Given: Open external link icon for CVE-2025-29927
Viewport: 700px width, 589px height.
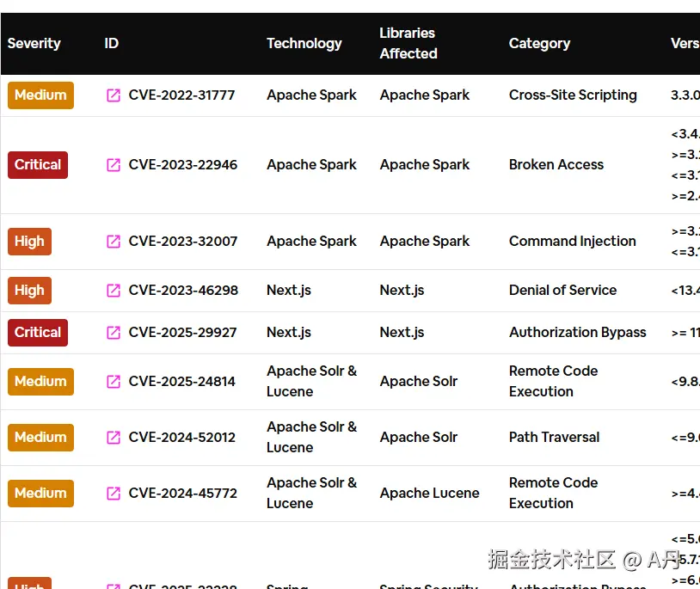Looking at the screenshot, I should click(114, 333).
